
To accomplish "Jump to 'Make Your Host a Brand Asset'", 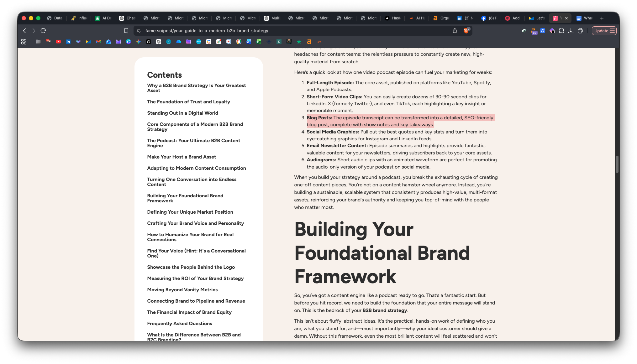I will coord(182,157).
